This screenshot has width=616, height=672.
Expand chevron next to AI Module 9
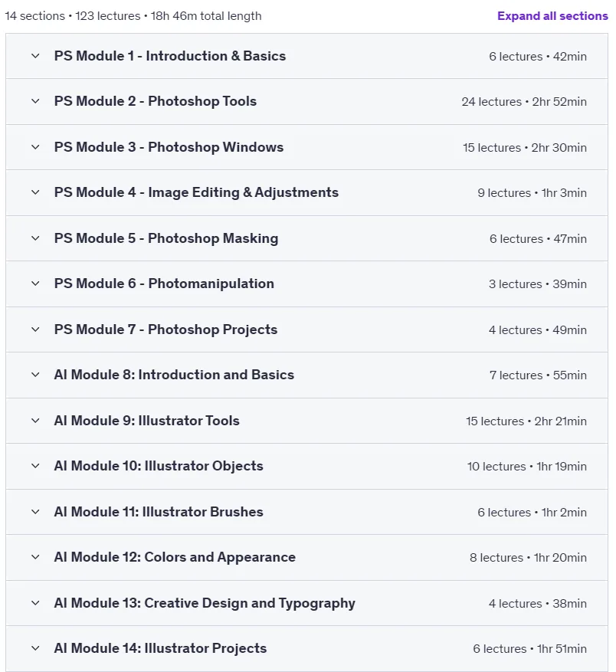pos(35,421)
